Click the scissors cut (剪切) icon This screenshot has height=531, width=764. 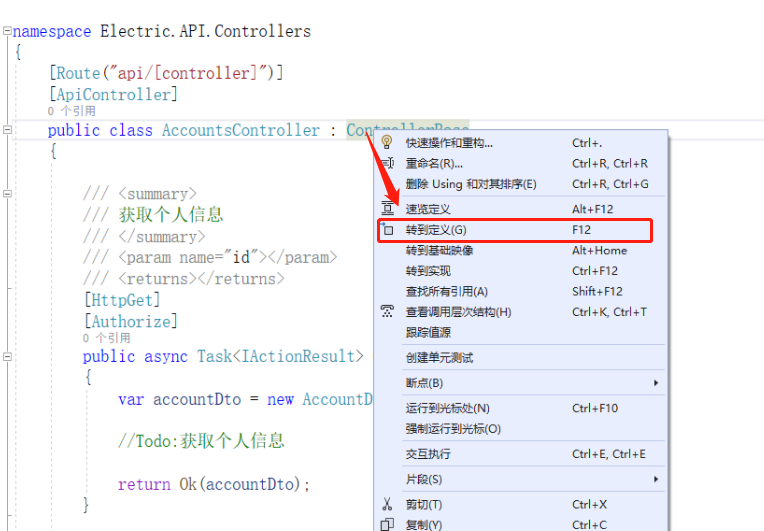tap(388, 504)
